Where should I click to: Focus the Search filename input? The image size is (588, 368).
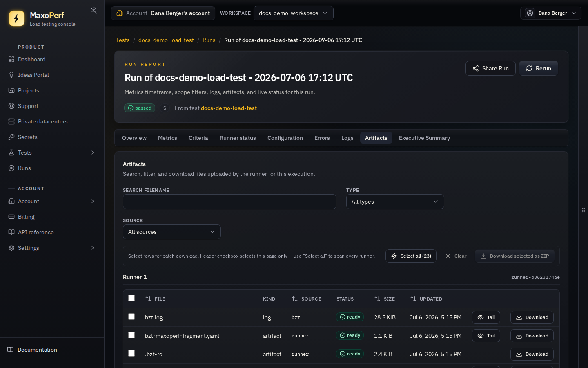[229, 202]
